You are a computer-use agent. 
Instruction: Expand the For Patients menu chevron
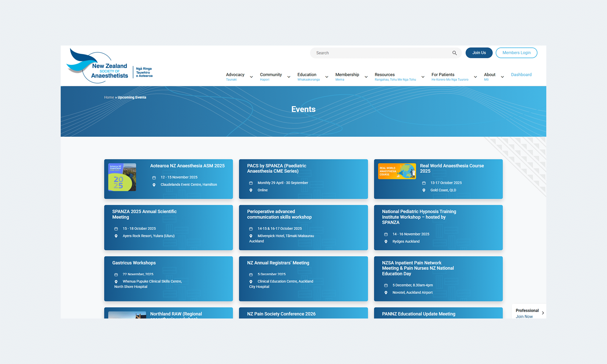click(475, 77)
